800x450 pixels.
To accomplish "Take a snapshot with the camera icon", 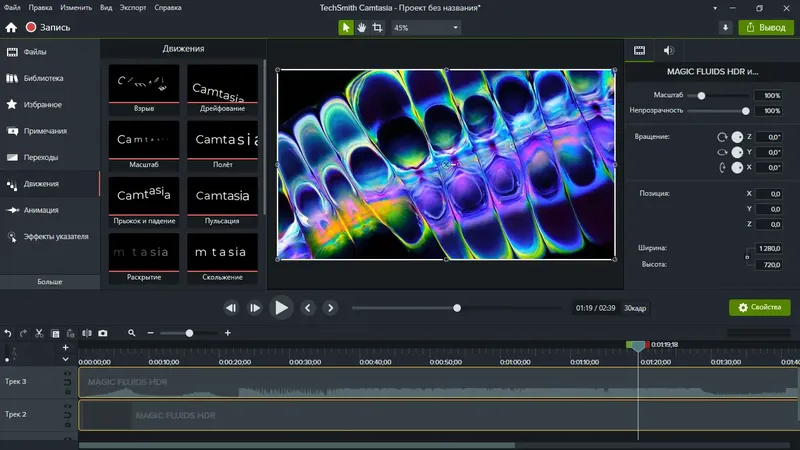I will tap(103, 333).
